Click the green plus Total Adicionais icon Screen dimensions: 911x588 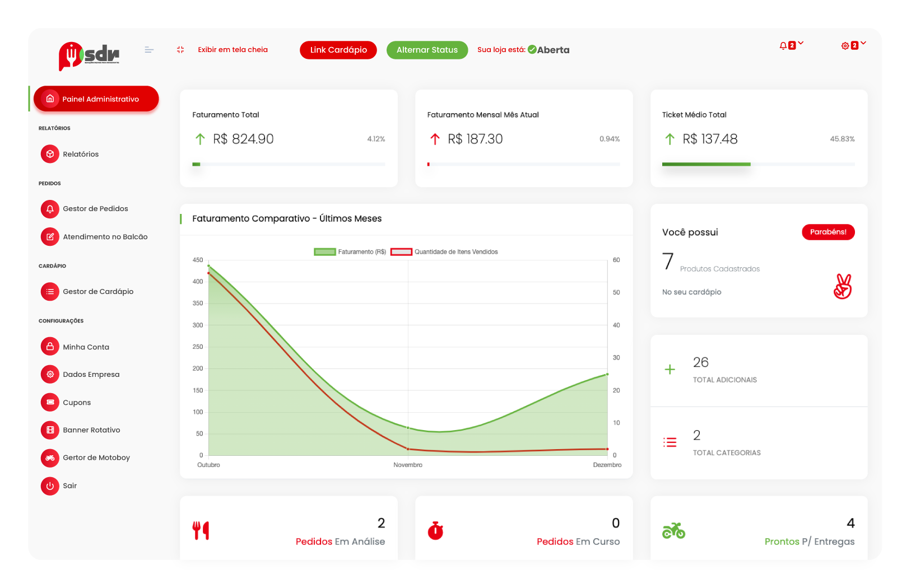670,370
